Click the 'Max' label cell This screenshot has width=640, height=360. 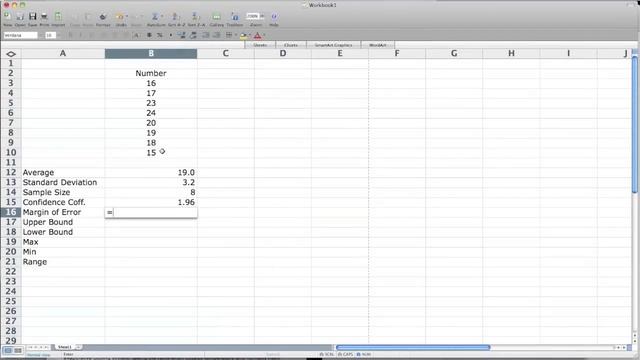[63, 242]
